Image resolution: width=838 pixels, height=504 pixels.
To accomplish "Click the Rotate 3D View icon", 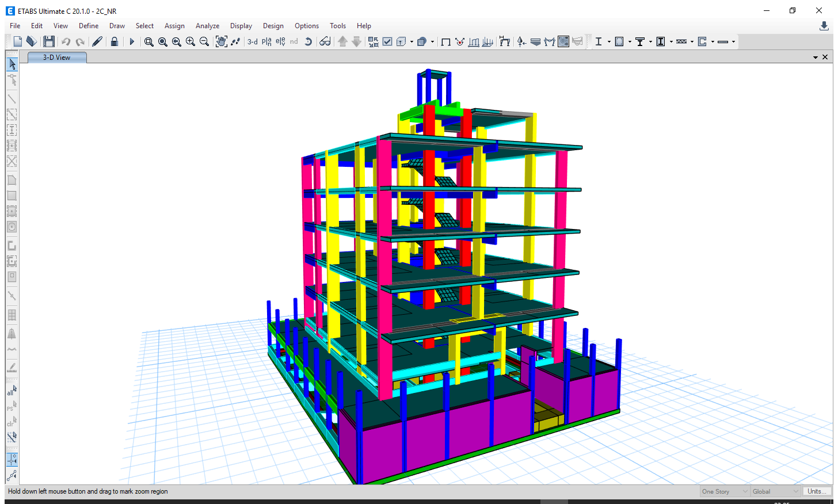I will pyautogui.click(x=308, y=41).
